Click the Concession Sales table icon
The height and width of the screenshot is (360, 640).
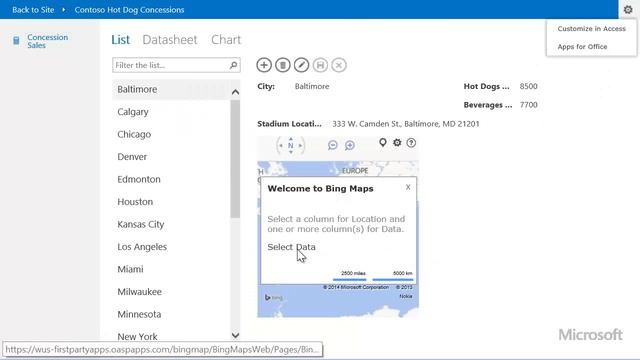point(16,41)
